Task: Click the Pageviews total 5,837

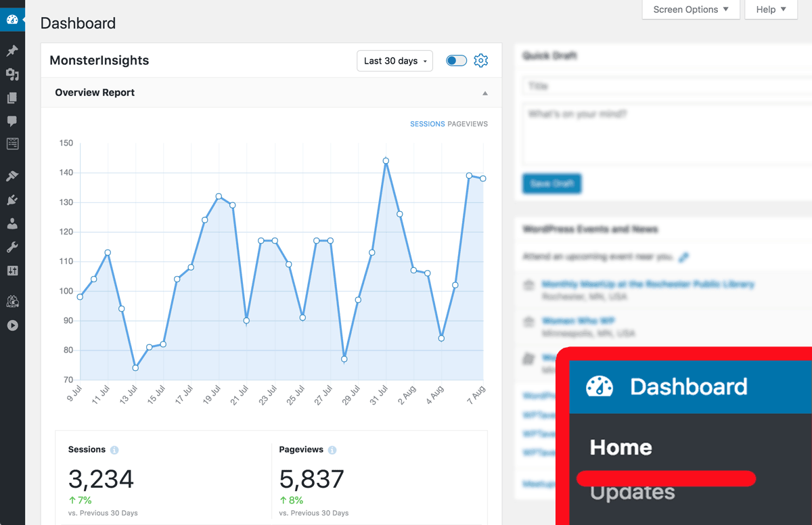Action: point(312,480)
